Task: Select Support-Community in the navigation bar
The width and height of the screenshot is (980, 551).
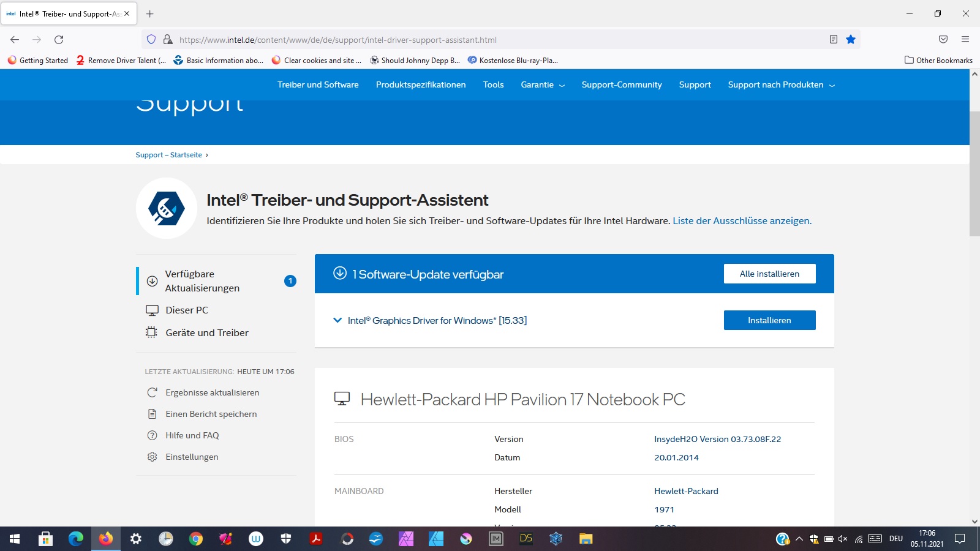Action: [x=621, y=84]
